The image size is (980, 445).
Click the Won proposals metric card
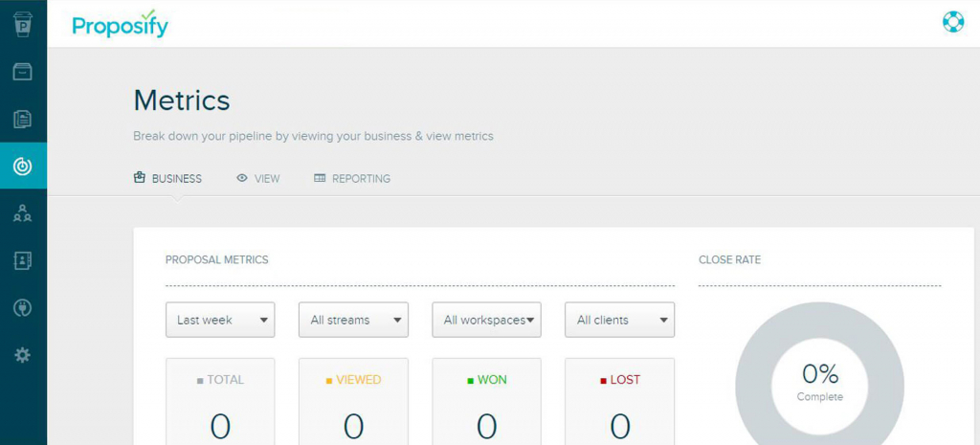486,402
